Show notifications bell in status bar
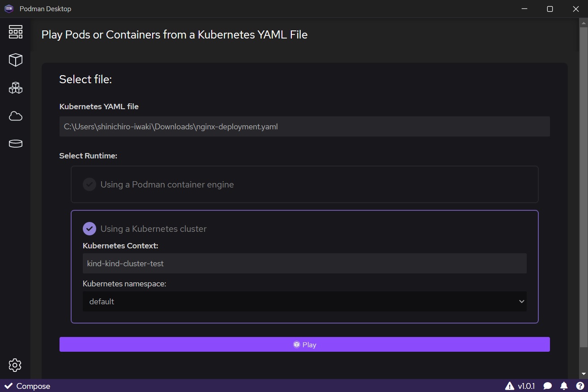 pos(564,386)
